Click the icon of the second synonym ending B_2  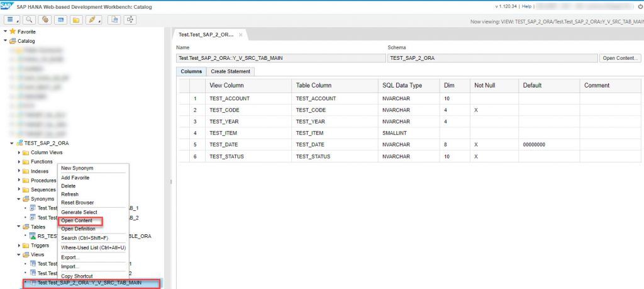click(33, 217)
